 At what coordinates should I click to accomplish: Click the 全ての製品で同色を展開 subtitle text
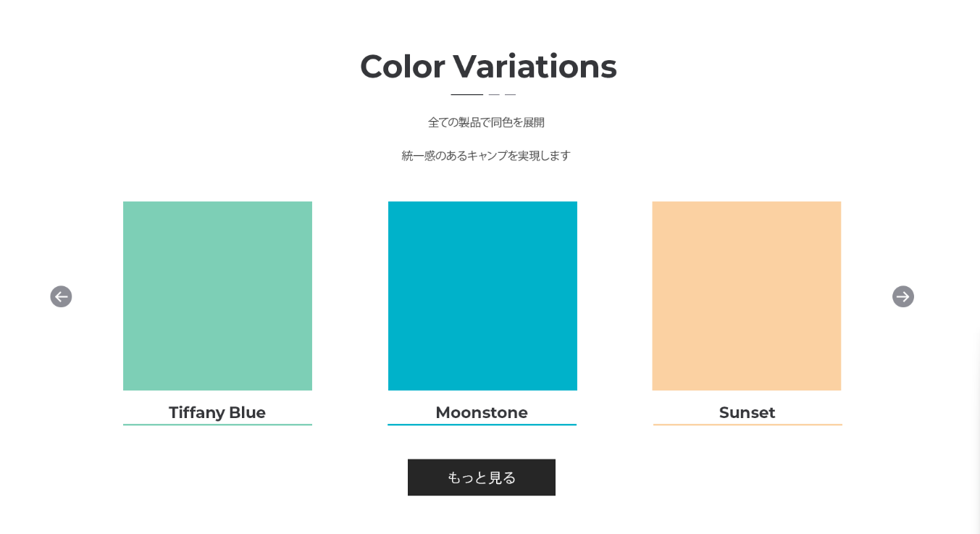(x=486, y=122)
